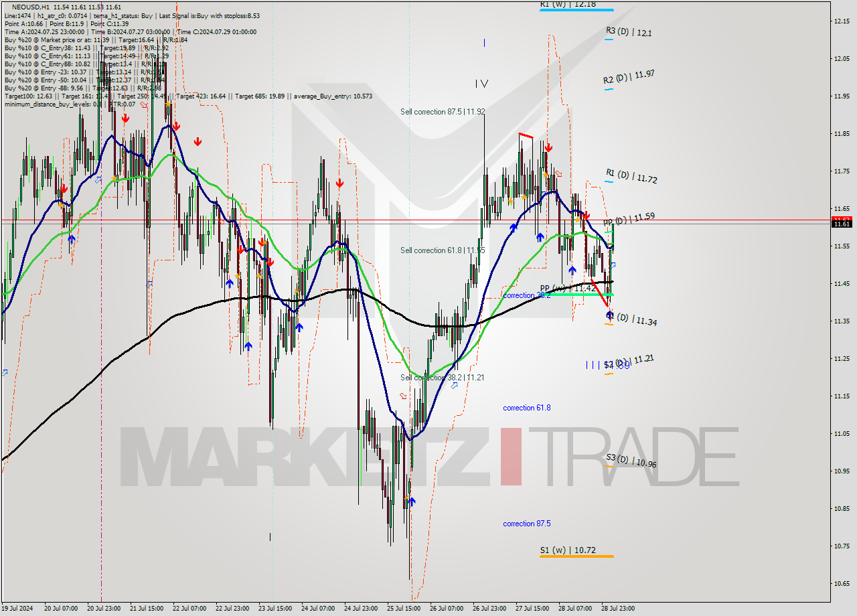This screenshot has width=857, height=616.
Task: Click the 11.25 price axis label
Action: tap(842, 359)
